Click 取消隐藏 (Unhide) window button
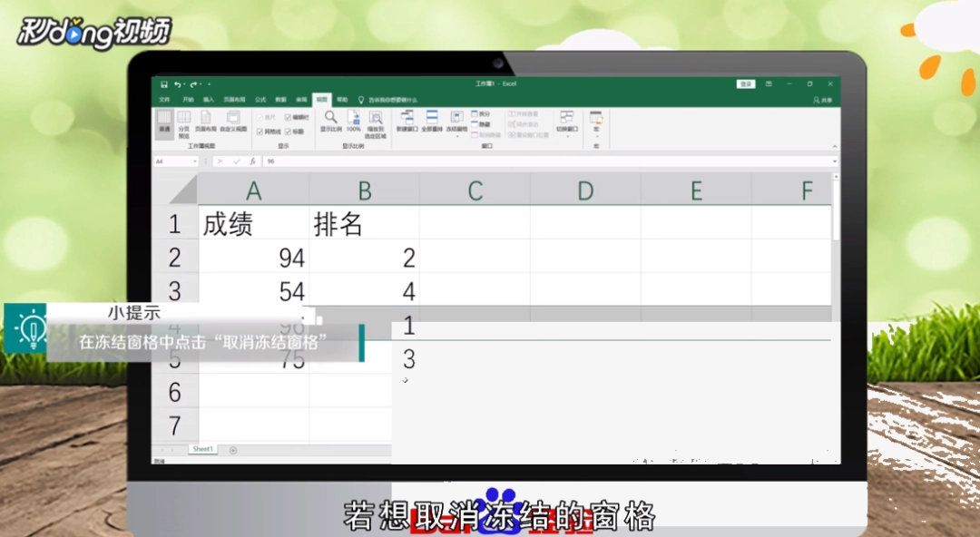 point(486,134)
